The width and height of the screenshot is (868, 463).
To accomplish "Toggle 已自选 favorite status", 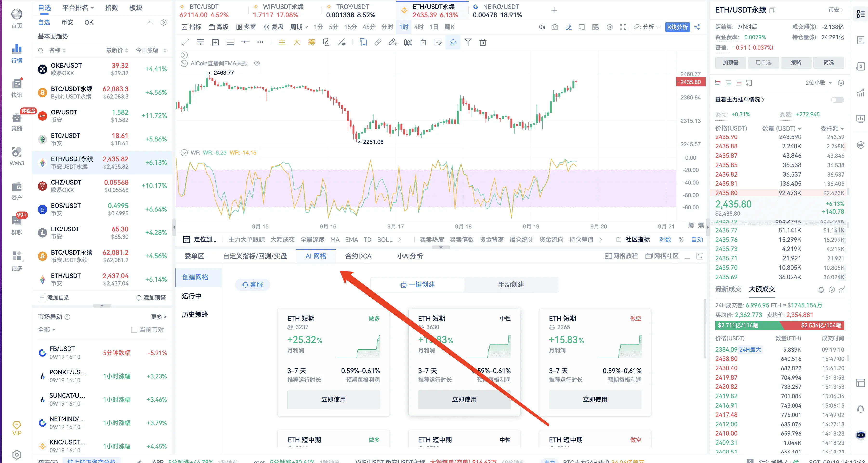I will click(x=763, y=62).
